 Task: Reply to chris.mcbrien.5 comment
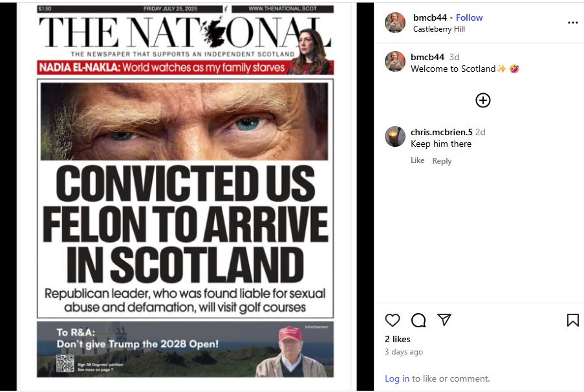pos(442,161)
